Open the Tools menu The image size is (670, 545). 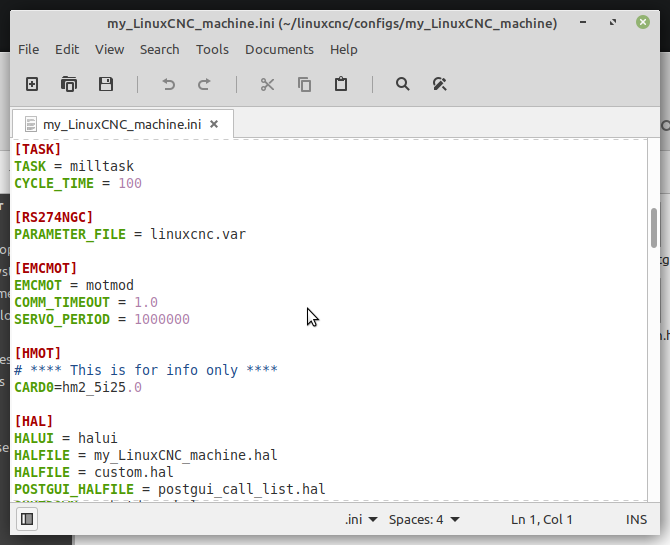[x=212, y=50]
